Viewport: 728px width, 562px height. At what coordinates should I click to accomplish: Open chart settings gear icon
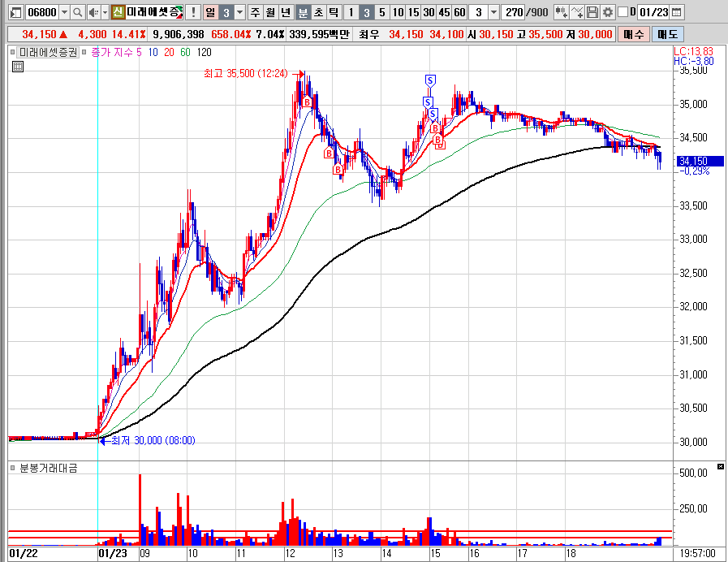[x=607, y=12]
